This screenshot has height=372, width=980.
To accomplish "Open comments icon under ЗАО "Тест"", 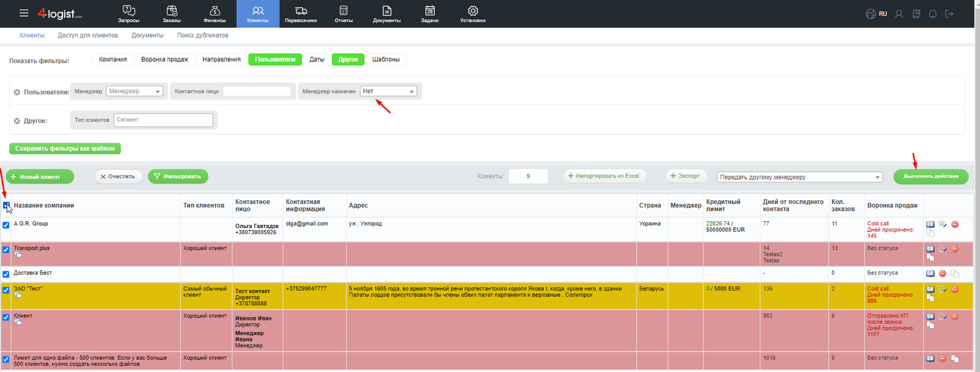I will pyautogui.click(x=18, y=295).
